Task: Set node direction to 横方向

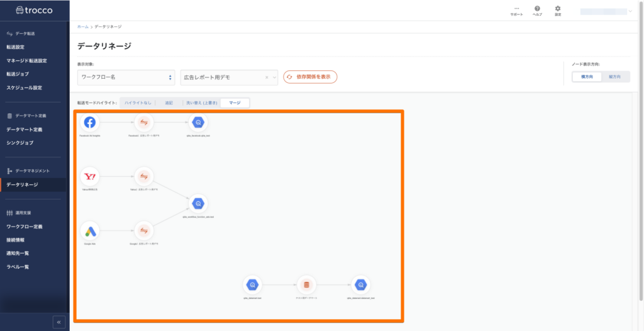Action: point(586,77)
